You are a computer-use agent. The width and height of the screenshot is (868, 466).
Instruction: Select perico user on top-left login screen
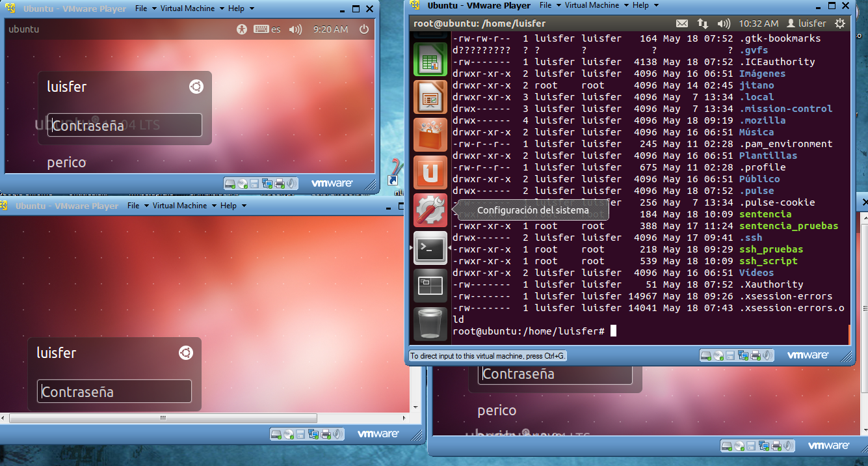66,163
